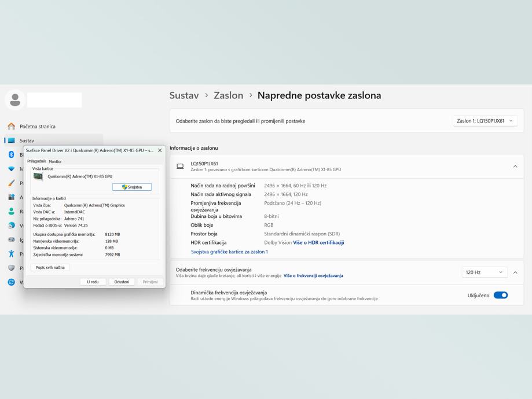Click the accessibility figure icon in sidebar

(x=11, y=254)
